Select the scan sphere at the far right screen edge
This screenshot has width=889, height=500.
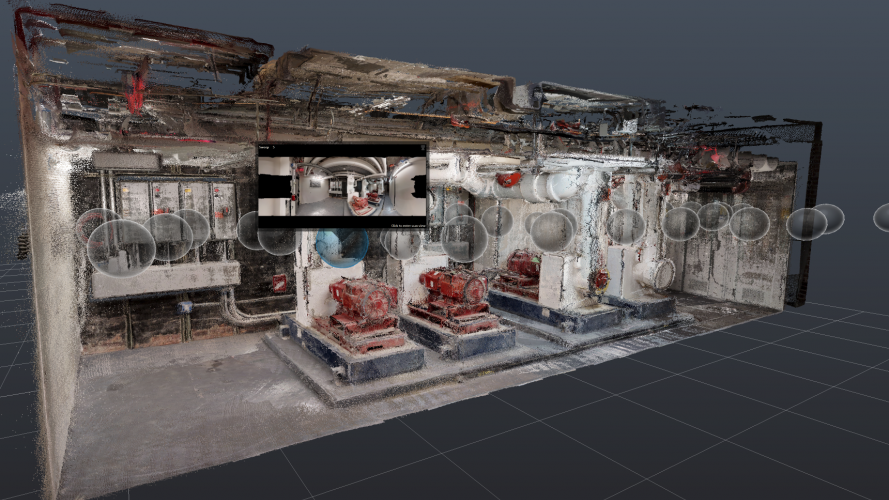coord(882,217)
